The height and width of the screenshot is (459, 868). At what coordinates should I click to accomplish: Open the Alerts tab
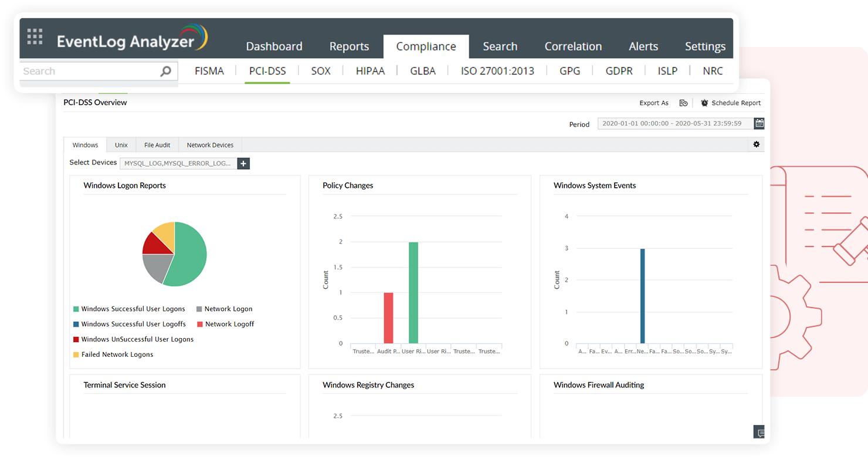pos(643,46)
